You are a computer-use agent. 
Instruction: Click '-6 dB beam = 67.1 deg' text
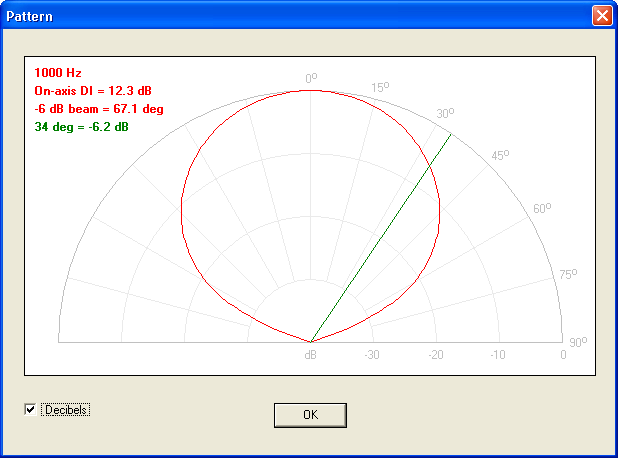99,109
